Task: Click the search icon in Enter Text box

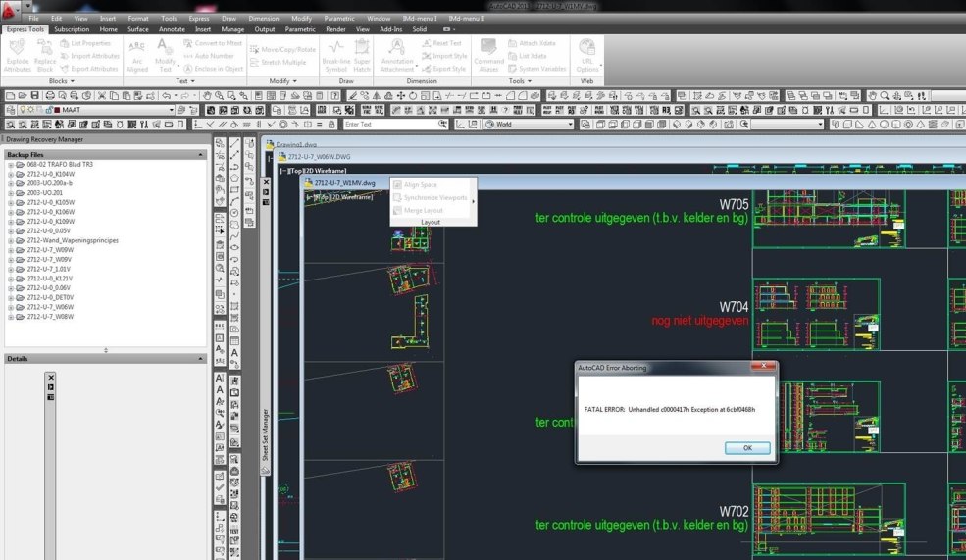Action: coord(442,124)
